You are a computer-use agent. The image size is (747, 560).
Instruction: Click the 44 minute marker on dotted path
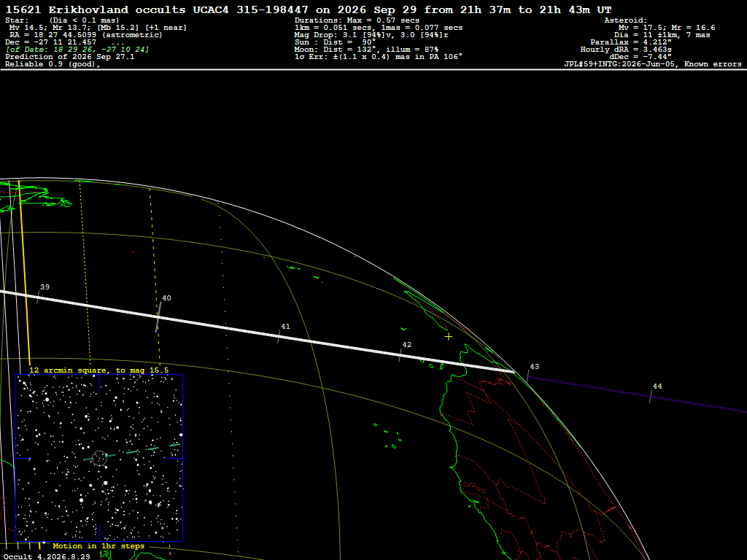pyautogui.click(x=651, y=397)
